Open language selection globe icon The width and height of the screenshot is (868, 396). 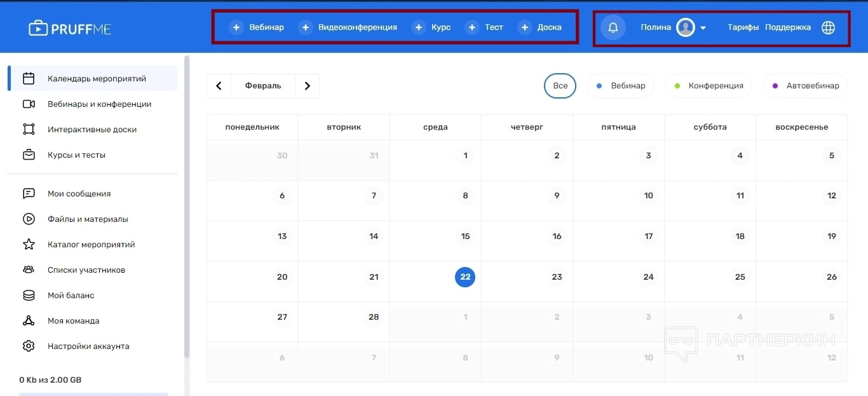(828, 28)
